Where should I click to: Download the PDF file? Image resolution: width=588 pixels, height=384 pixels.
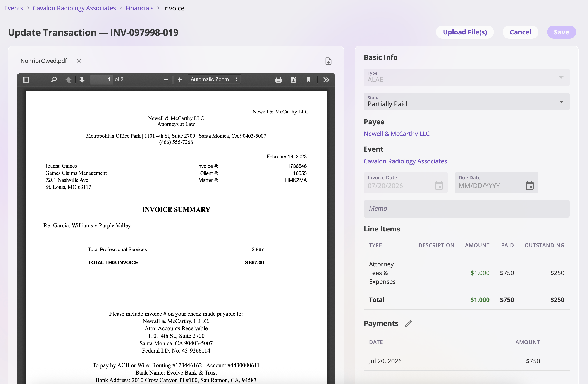click(294, 79)
